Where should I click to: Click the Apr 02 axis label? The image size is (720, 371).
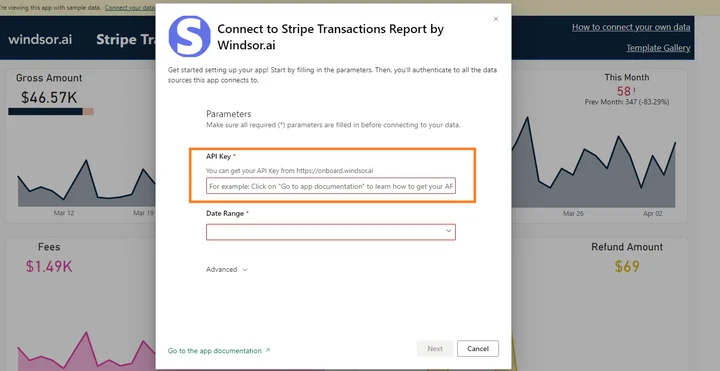pos(652,214)
